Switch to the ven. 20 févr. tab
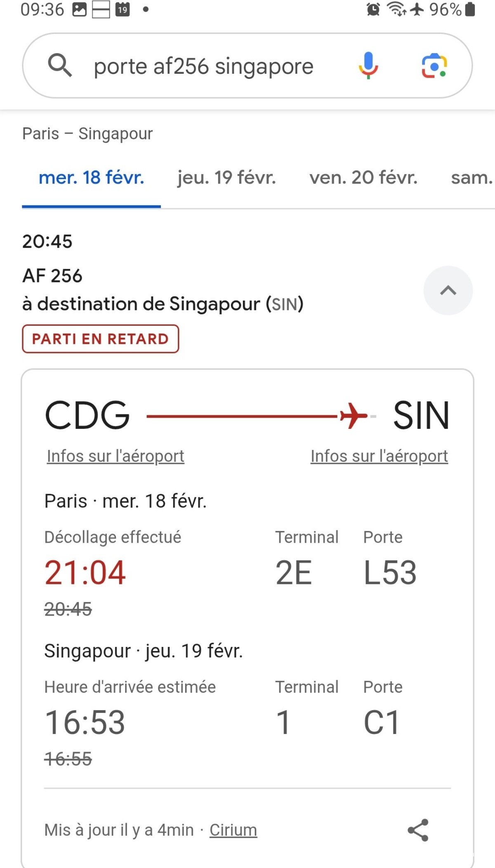495x868 pixels. tap(363, 178)
